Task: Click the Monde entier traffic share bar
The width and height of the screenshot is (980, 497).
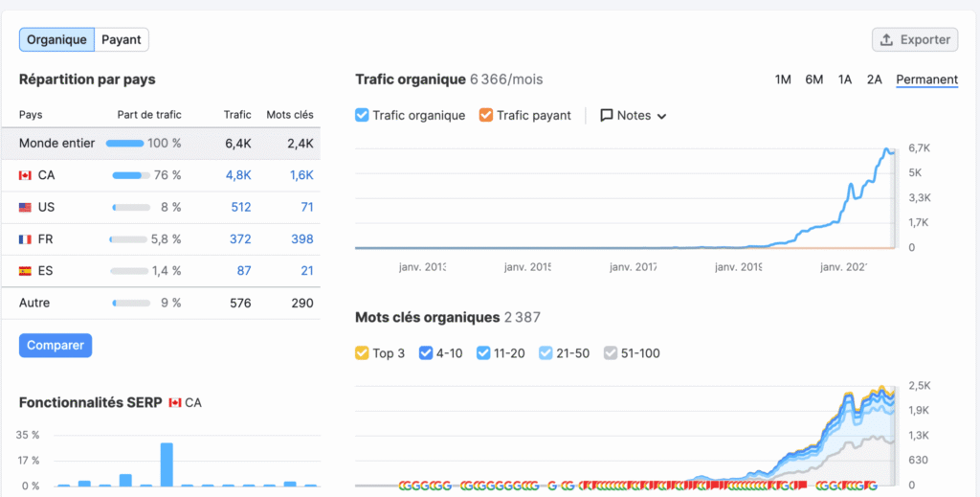Action: click(x=124, y=143)
